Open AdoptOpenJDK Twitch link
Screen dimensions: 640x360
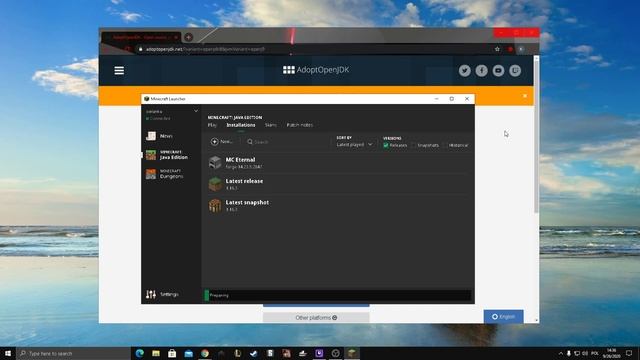pyautogui.click(x=515, y=71)
